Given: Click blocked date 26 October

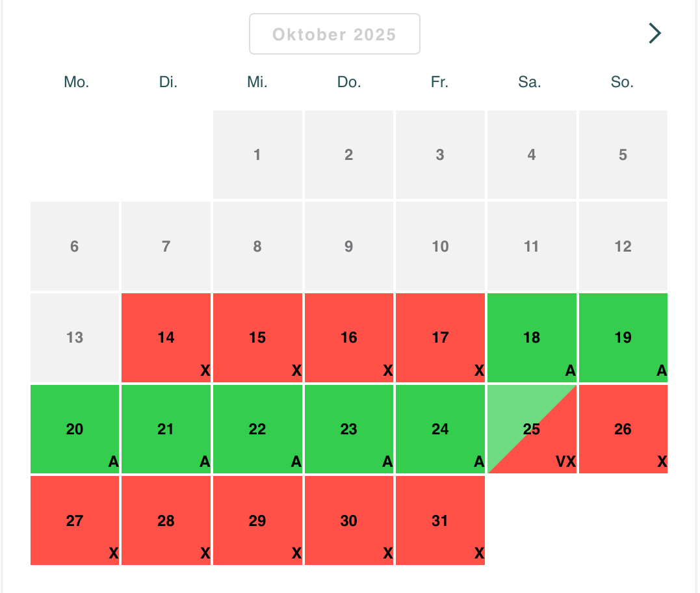Looking at the screenshot, I should 623,429.
